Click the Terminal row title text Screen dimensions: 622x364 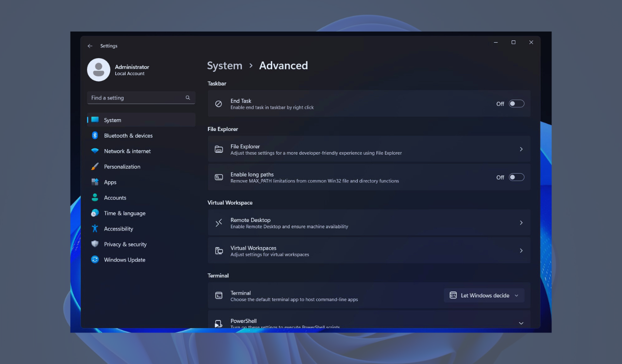[x=241, y=293]
